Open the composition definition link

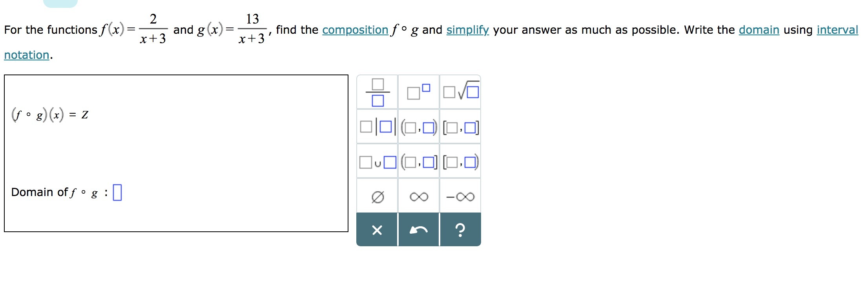coord(355,30)
